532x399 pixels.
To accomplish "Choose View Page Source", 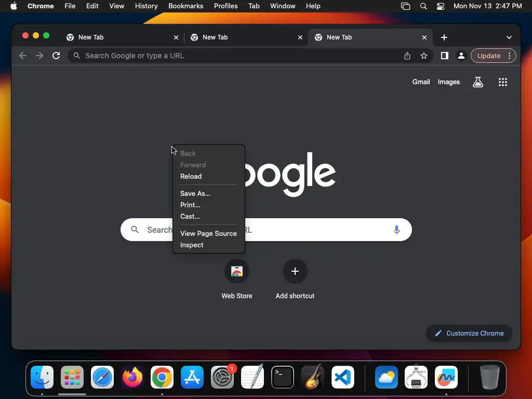I will [209, 233].
